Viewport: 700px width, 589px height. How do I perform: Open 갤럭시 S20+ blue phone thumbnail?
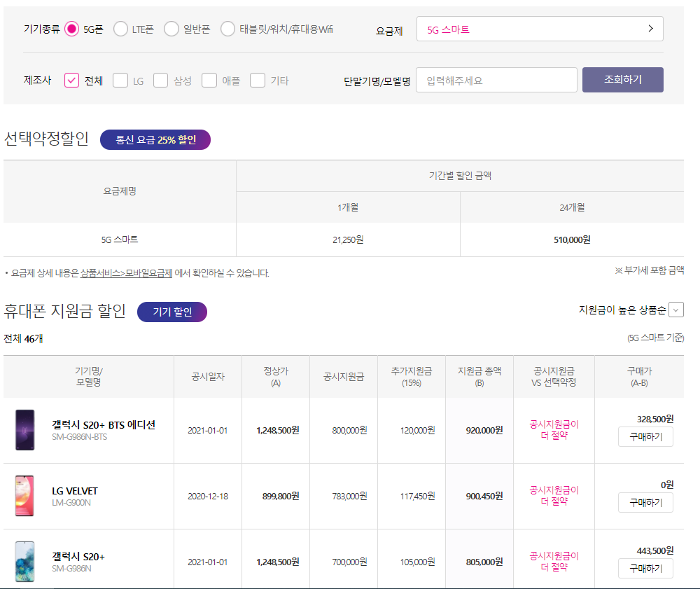pos(25,561)
